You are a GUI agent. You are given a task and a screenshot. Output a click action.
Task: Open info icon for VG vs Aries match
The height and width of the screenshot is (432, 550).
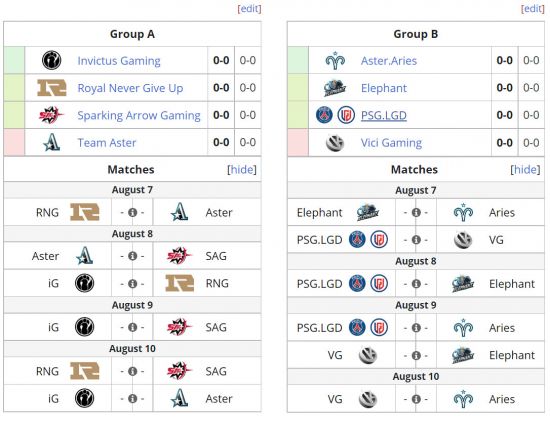point(416,399)
